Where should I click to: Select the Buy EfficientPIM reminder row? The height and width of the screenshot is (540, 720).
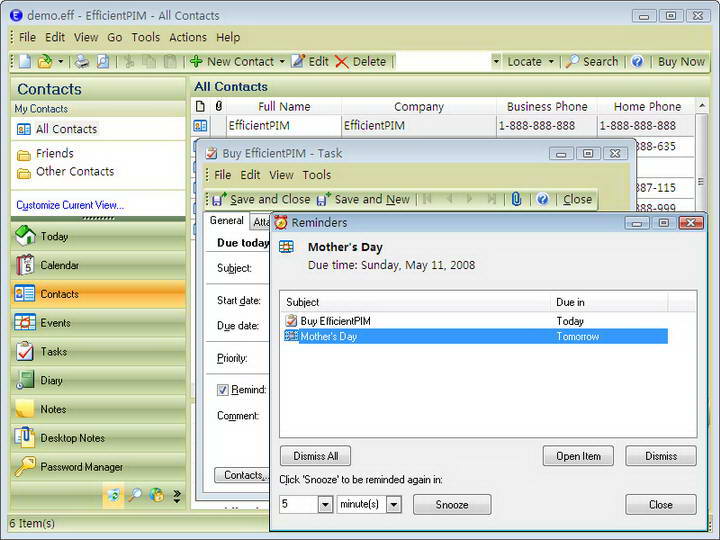click(x=337, y=321)
